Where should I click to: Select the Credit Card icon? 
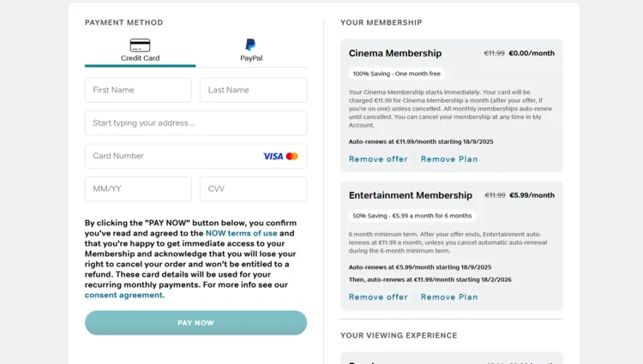point(140,45)
